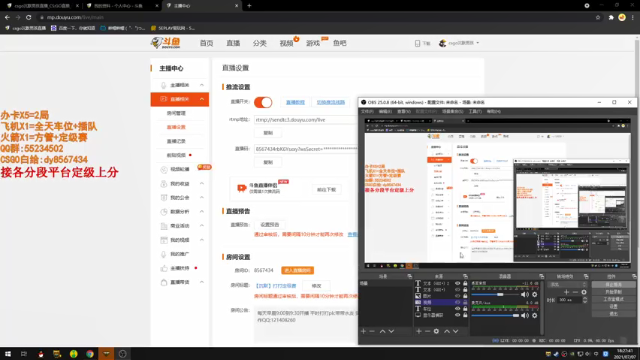The width and height of the screenshot is (640, 360).
Task: Click the rtmp address input field
Action: (306, 120)
